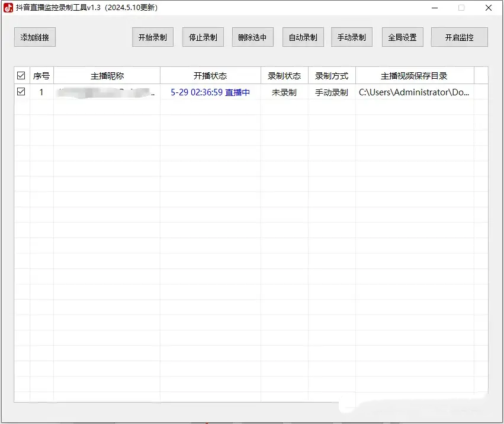The height and width of the screenshot is (424, 504).
Task: Click the 序号 column header
Action: click(41, 76)
